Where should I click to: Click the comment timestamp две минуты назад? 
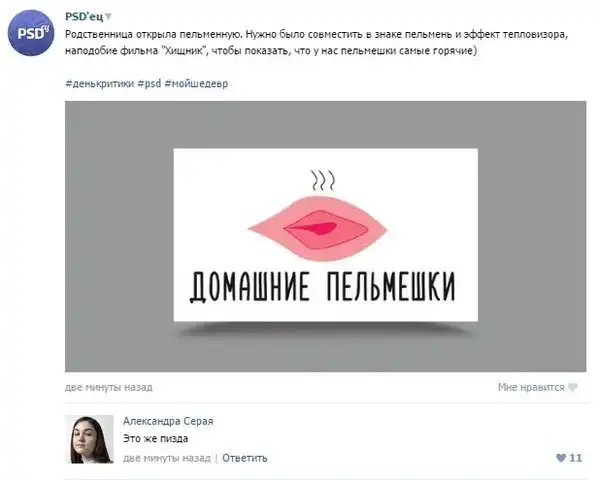pyautogui.click(x=167, y=458)
